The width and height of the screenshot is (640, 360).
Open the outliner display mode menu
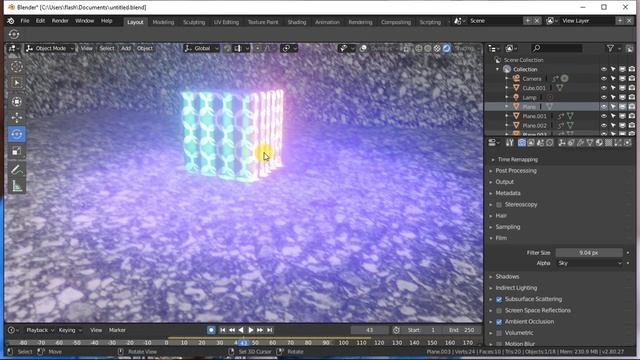click(511, 49)
